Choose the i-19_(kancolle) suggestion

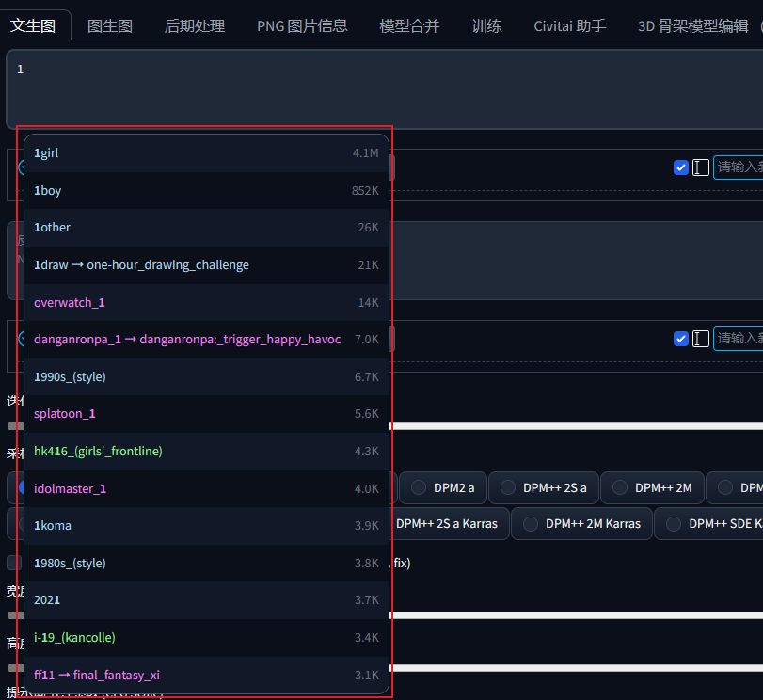(x=206, y=638)
